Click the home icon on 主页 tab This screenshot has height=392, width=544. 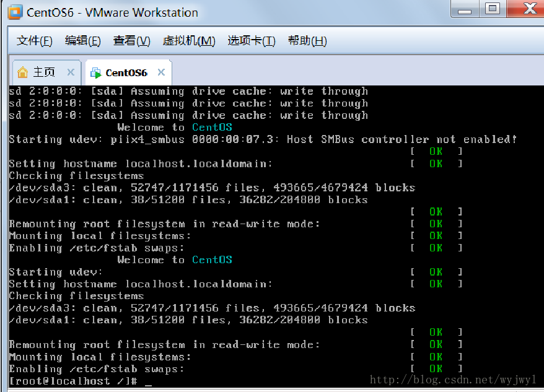point(22,72)
